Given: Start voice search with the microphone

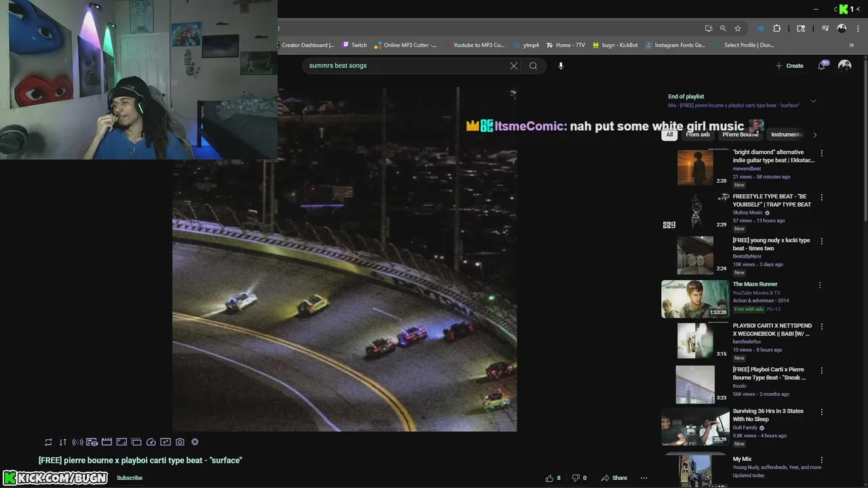Looking at the screenshot, I should tap(561, 66).
